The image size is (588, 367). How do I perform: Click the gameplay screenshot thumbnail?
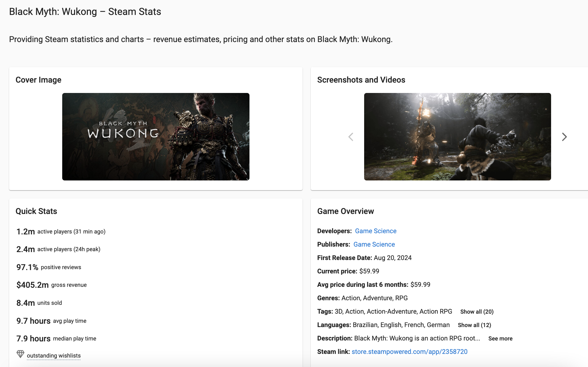pos(457,137)
